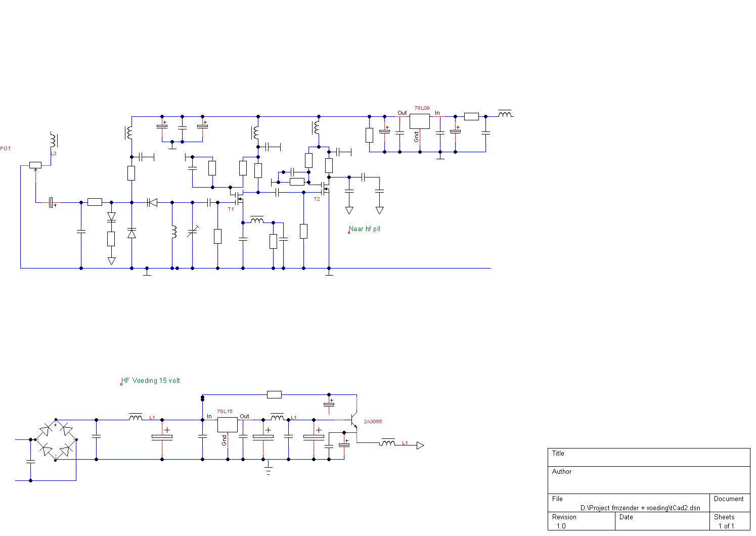The image size is (756, 536).
Task: Select the "HF Voeding 15 volt" label
Action: tap(151, 381)
